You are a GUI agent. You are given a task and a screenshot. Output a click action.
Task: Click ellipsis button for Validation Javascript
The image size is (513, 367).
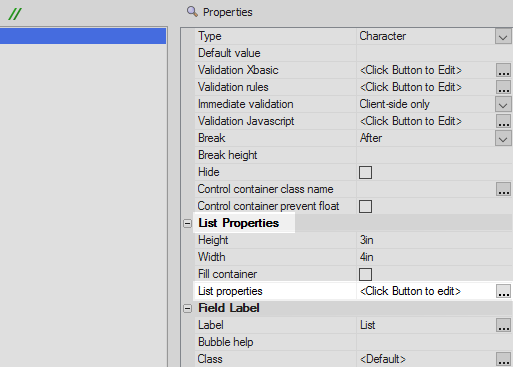(503, 121)
